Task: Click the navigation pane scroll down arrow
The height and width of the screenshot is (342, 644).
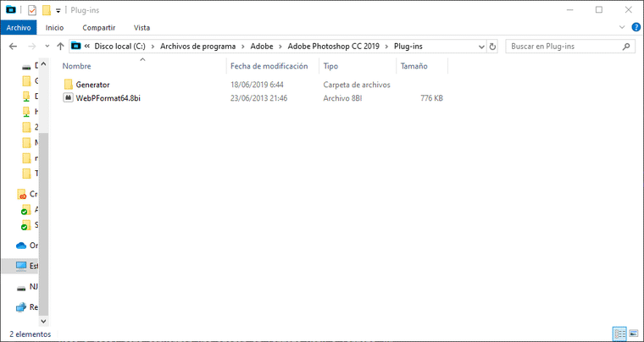Action: click(x=43, y=321)
